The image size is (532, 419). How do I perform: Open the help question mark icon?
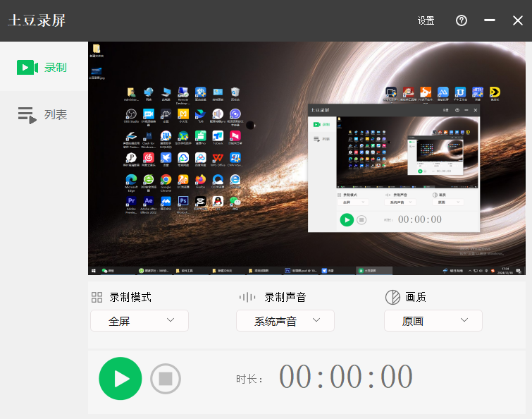(x=462, y=20)
